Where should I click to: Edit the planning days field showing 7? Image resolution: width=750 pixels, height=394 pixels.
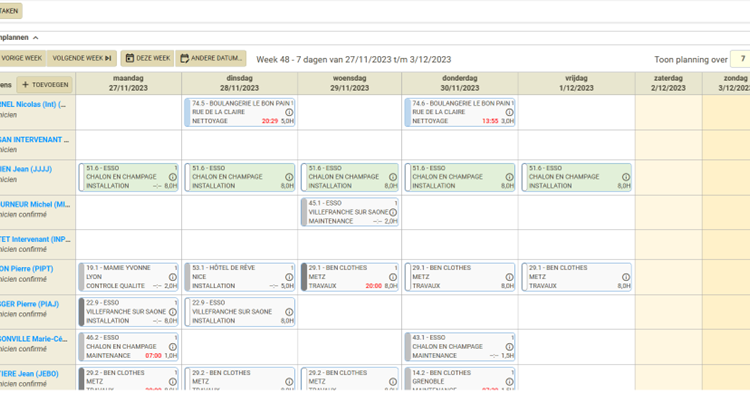pos(740,59)
